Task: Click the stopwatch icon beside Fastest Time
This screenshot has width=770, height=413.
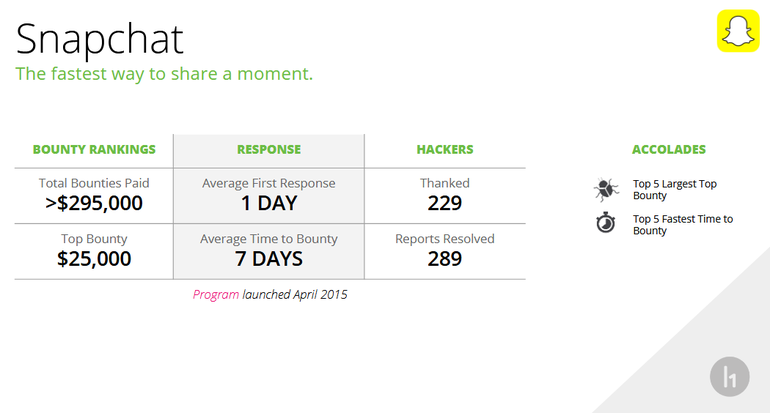Action: click(x=606, y=222)
